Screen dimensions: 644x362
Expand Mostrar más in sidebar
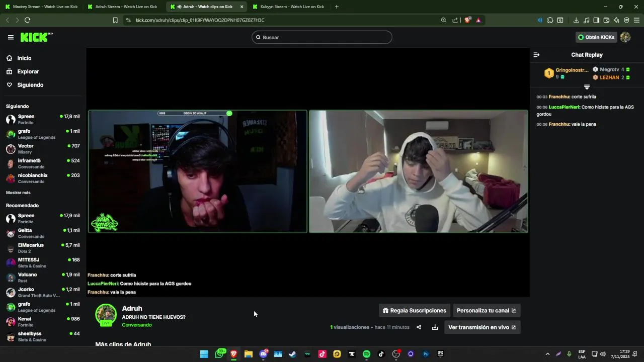point(18,193)
